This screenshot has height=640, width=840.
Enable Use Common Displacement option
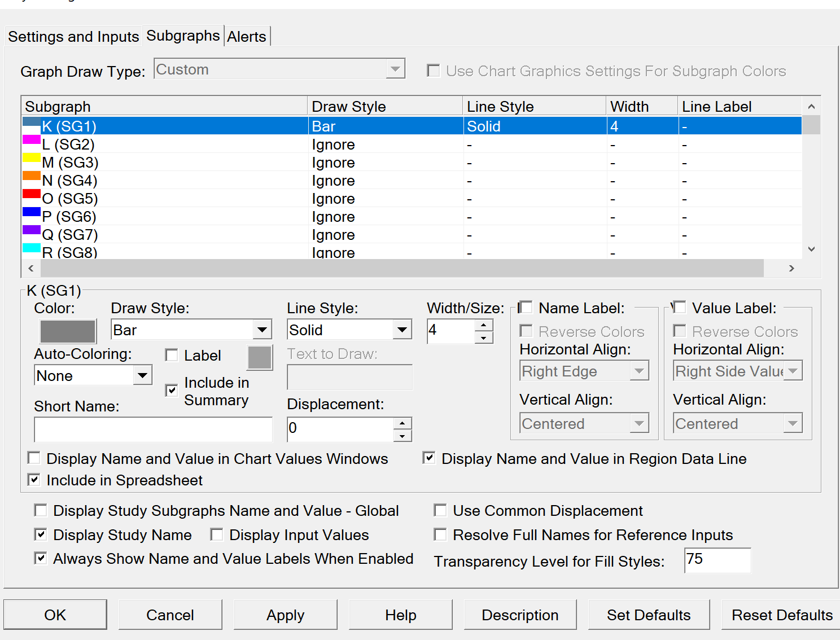(440, 511)
